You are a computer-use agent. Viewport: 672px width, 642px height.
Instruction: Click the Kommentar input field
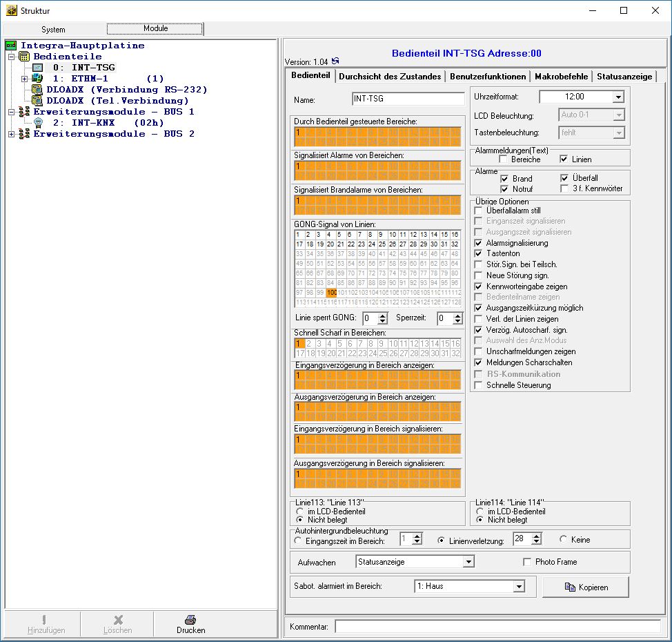point(497,626)
